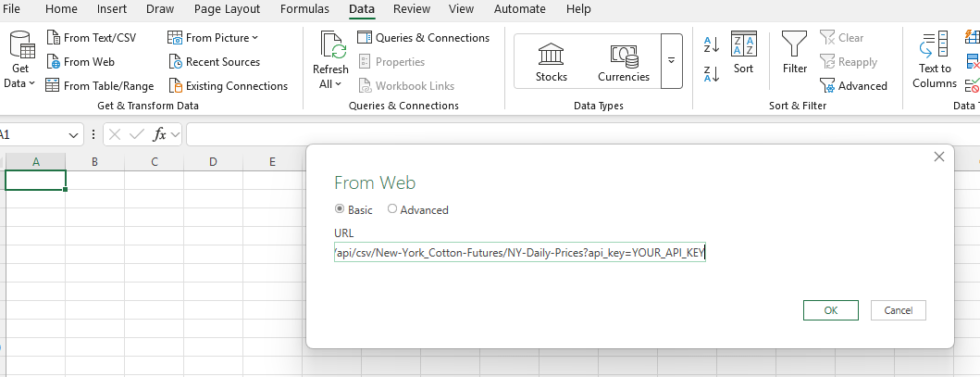This screenshot has height=377, width=980.
Task: Click the formula bar input
Action: [582, 134]
